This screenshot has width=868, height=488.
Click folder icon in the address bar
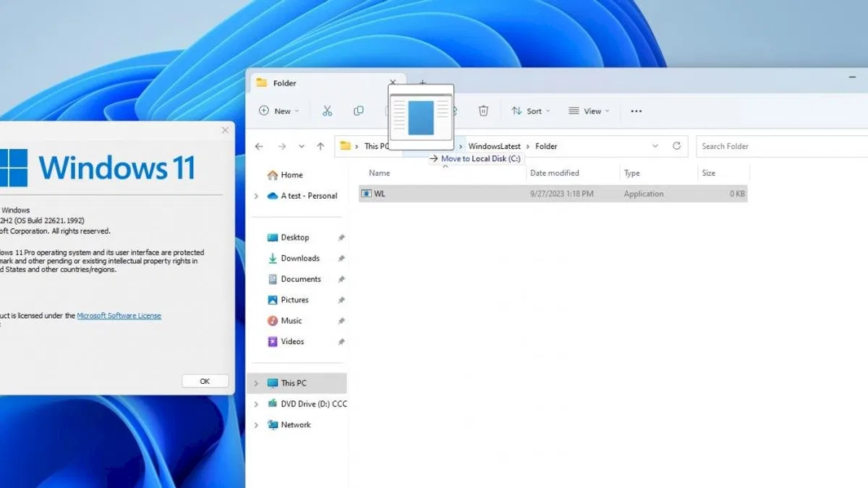pyautogui.click(x=346, y=146)
